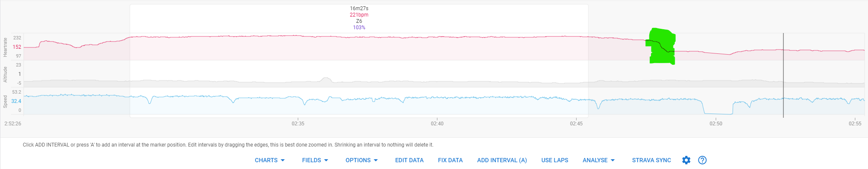The height and width of the screenshot is (169, 868).
Task: Click the Altitude axis label
Action: [x=5, y=74]
